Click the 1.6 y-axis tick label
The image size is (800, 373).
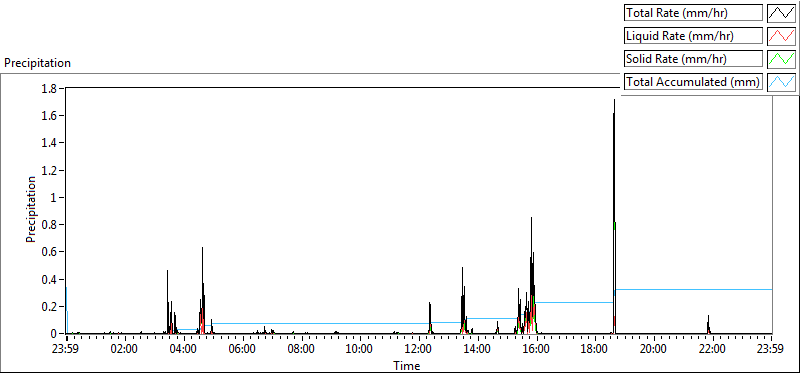point(49,116)
